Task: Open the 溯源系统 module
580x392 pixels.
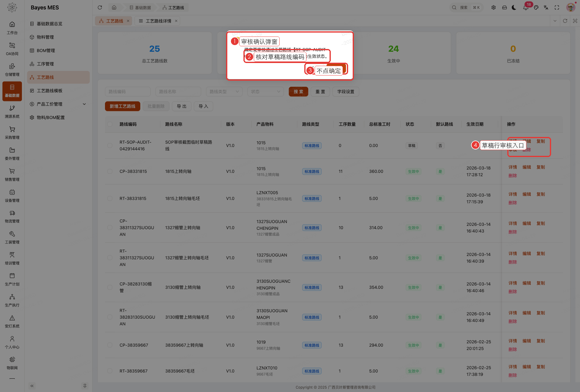Action: (x=12, y=112)
